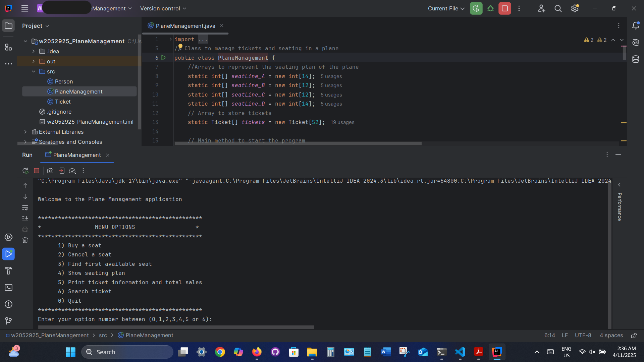Image resolution: width=644 pixels, height=362 pixels.
Task: Rerun PlaneManagement from top toolbar
Action: pos(476,8)
